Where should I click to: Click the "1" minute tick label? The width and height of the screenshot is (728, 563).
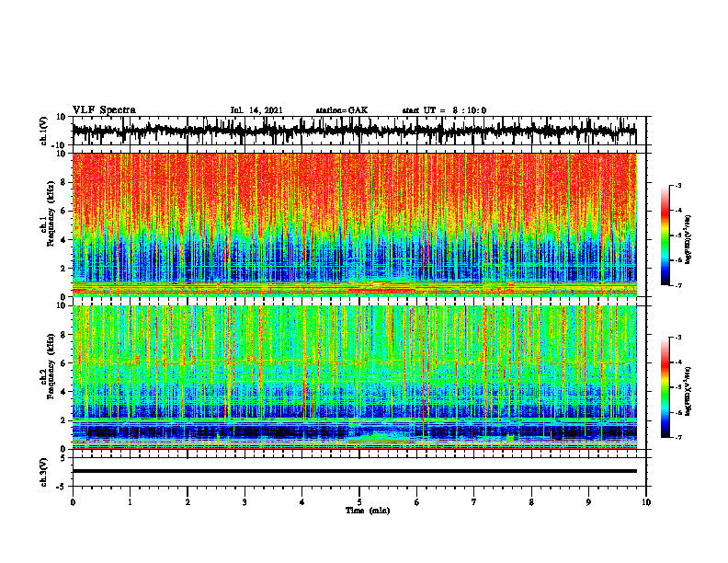pyautogui.click(x=130, y=502)
